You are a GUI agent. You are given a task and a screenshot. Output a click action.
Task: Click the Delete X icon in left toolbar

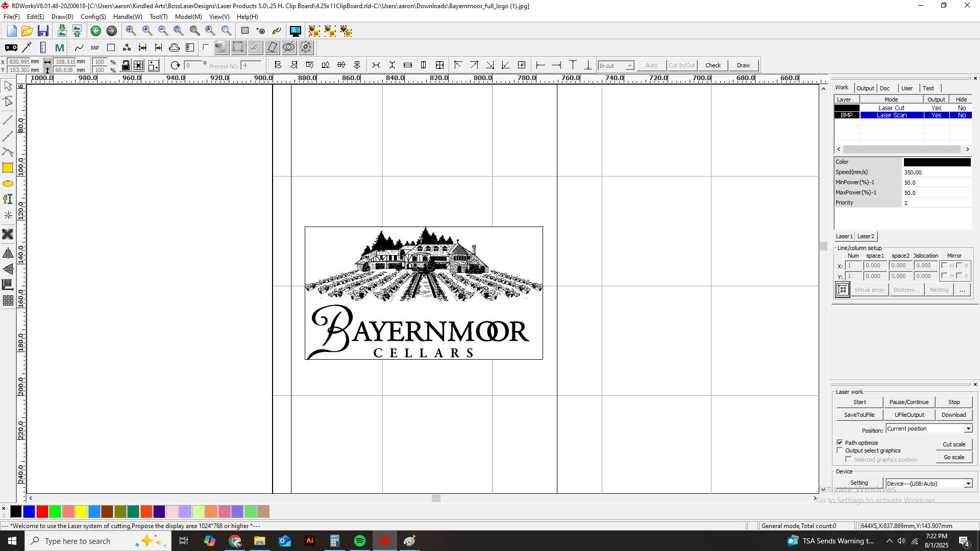(8, 234)
